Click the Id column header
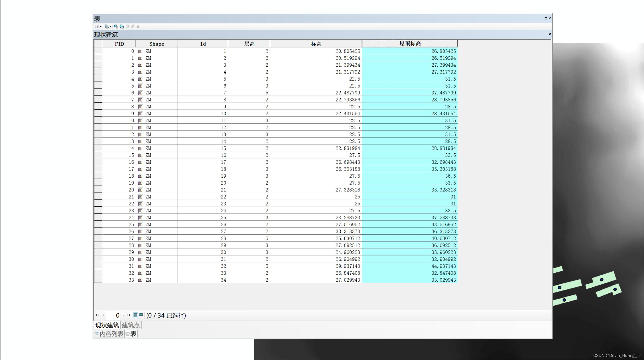Screen dimensions: 644x360 tap(203, 44)
